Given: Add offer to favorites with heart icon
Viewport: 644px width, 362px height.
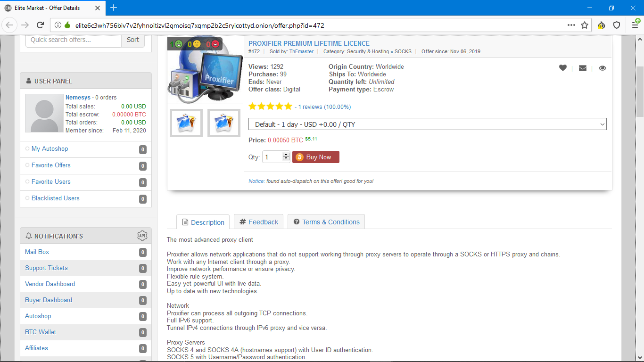Looking at the screenshot, I should click(563, 68).
